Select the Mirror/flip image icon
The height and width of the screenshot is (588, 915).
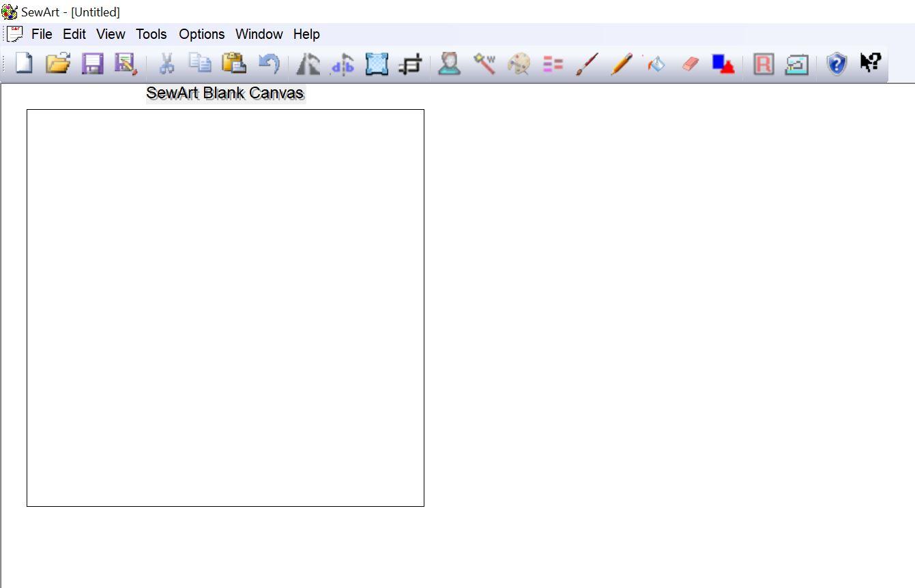[343, 64]
